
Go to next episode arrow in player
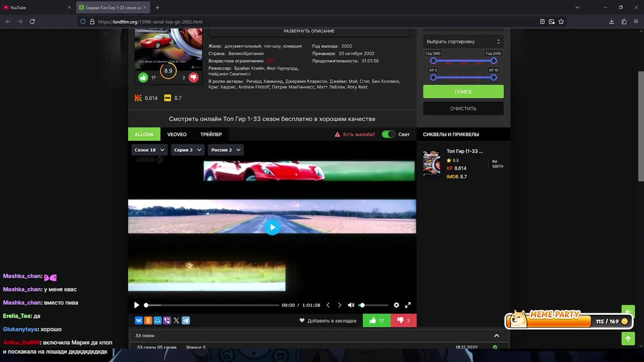339,305
